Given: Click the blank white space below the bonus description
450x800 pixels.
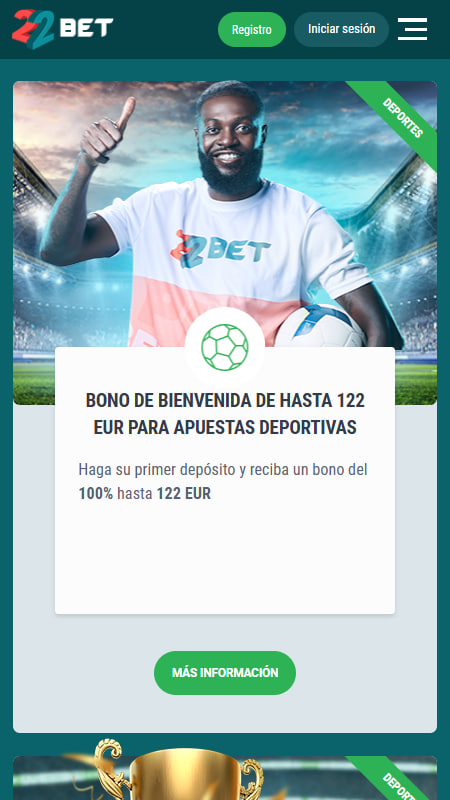Looking at the screenshot, I should tap(225, 559).
